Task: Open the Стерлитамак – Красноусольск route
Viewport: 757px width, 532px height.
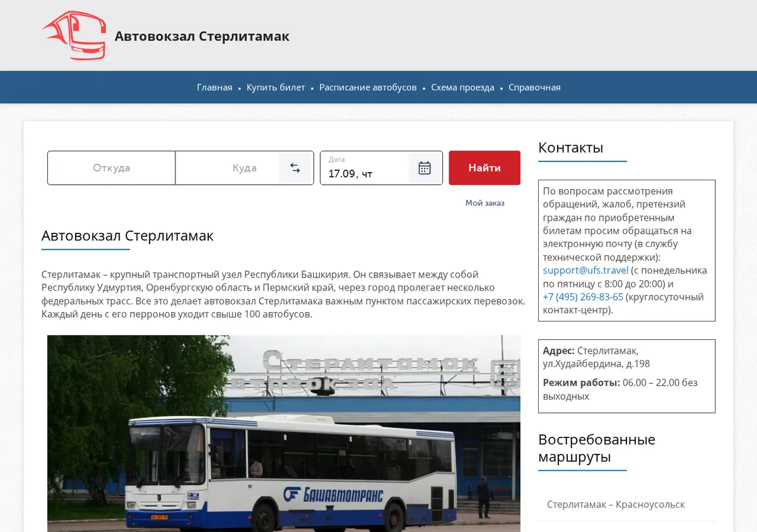Action: (x=616, y=504)
